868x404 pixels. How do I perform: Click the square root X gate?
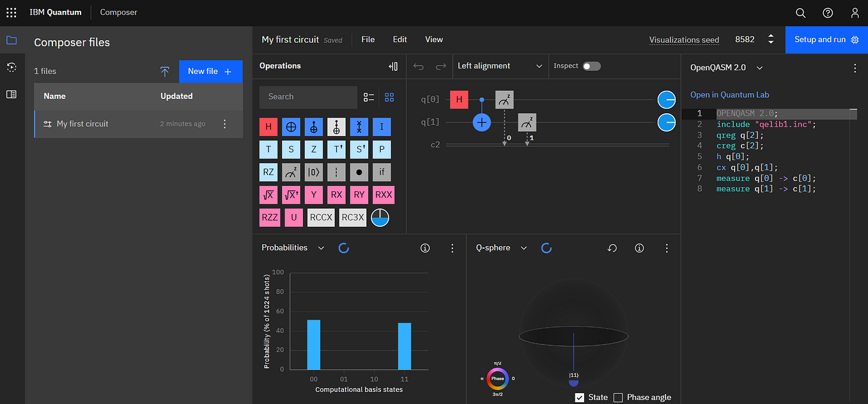coord(268,195)
